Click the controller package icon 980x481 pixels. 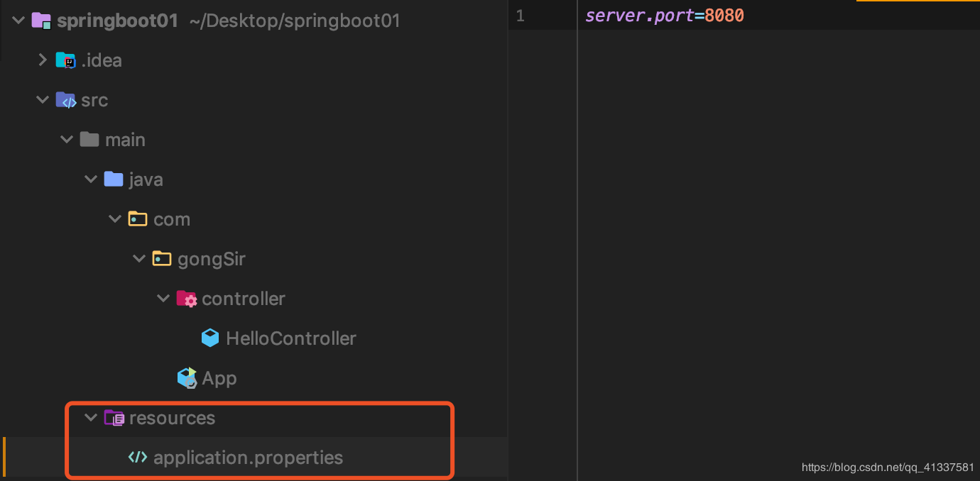click(187, 299)
